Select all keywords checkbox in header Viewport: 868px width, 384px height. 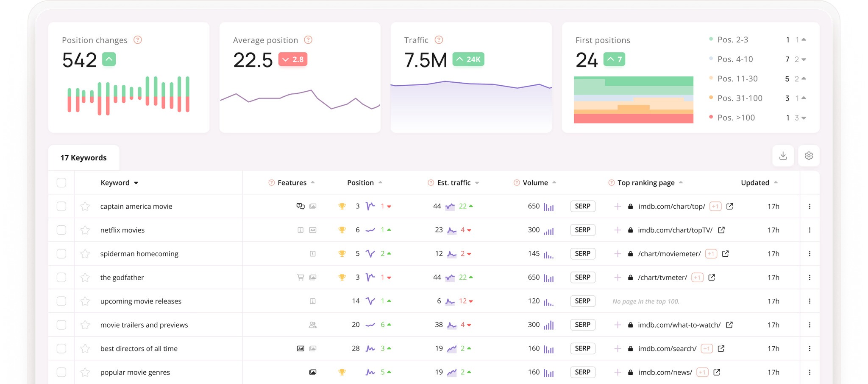point(61,182)
